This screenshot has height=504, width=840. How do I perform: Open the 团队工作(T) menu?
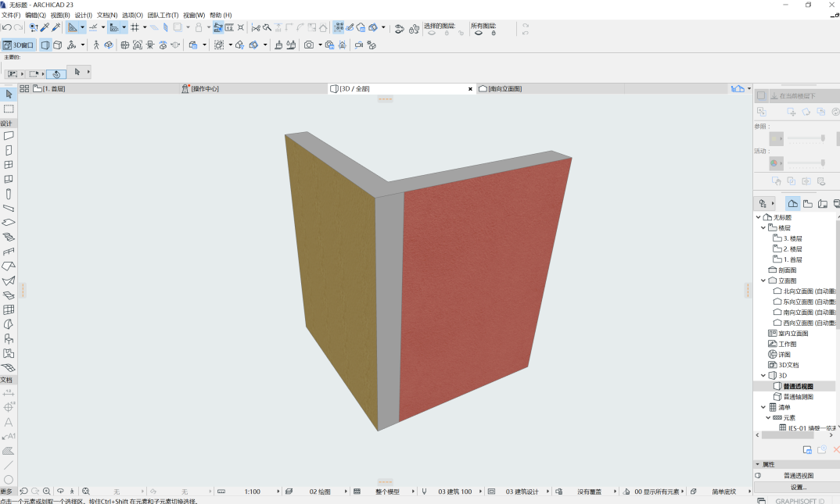click(163, 15)
